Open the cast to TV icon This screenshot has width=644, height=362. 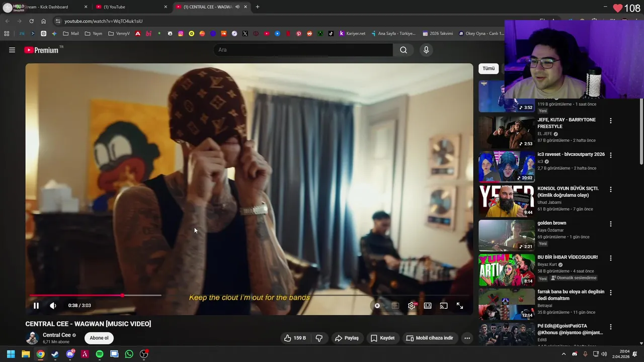coord(444,306)
